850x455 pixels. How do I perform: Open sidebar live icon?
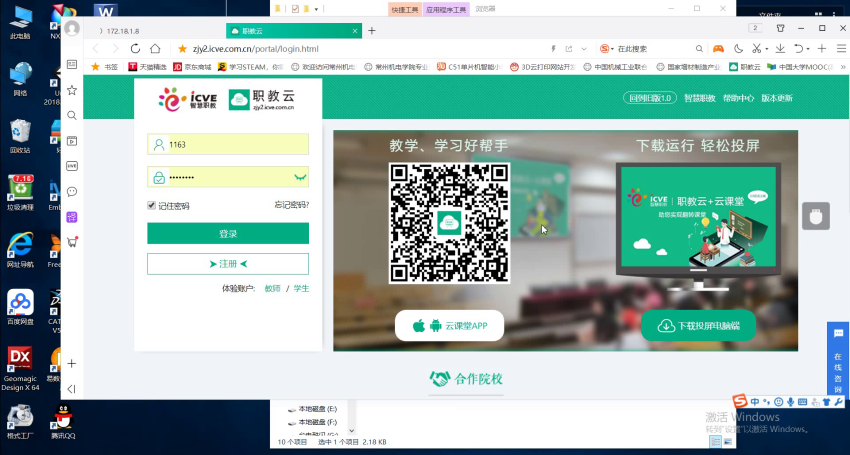pyautogui.click(x=72, y=166)
